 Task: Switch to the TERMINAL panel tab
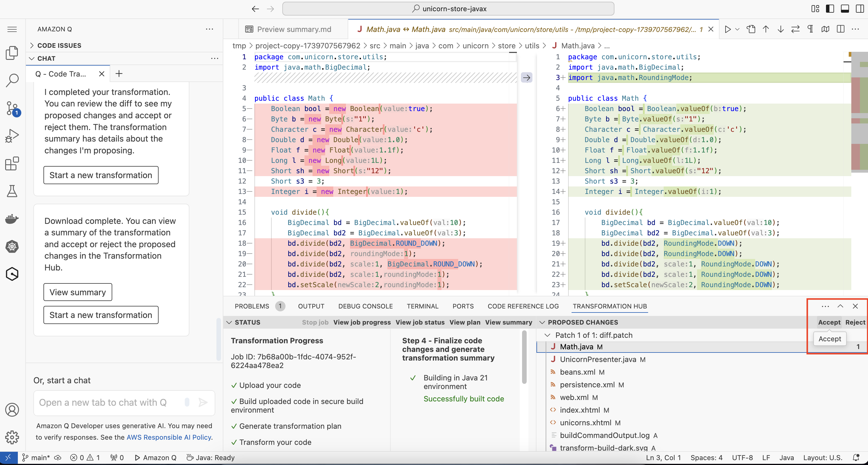[x=422, y=306]
